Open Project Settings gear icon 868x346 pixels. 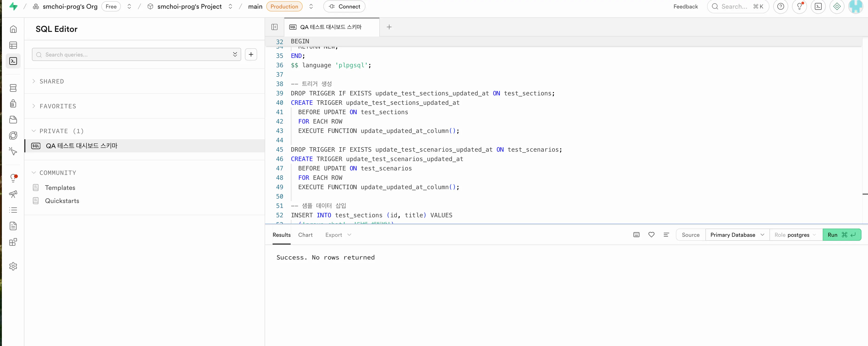[x=13, y=266]
